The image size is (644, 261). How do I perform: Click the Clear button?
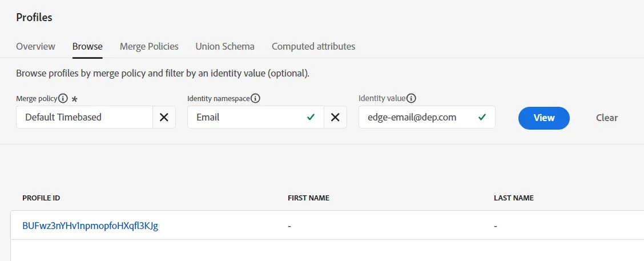click(x=607, y=118)
